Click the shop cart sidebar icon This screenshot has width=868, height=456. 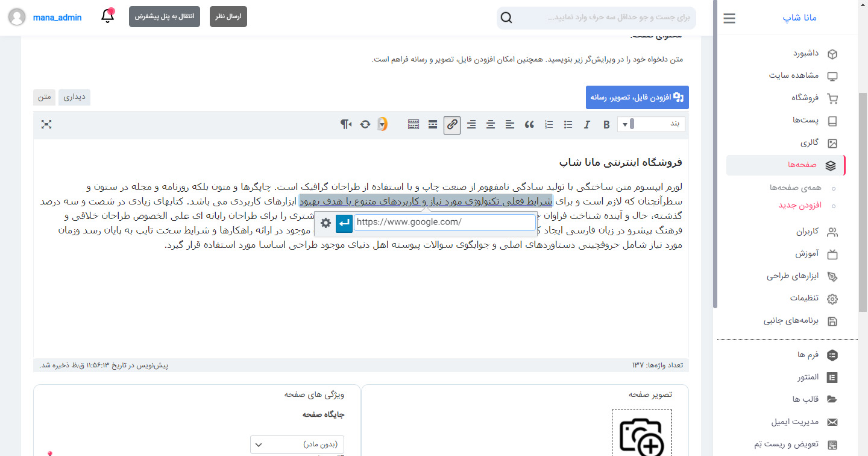pyautogui.click(x=832, y=98)
